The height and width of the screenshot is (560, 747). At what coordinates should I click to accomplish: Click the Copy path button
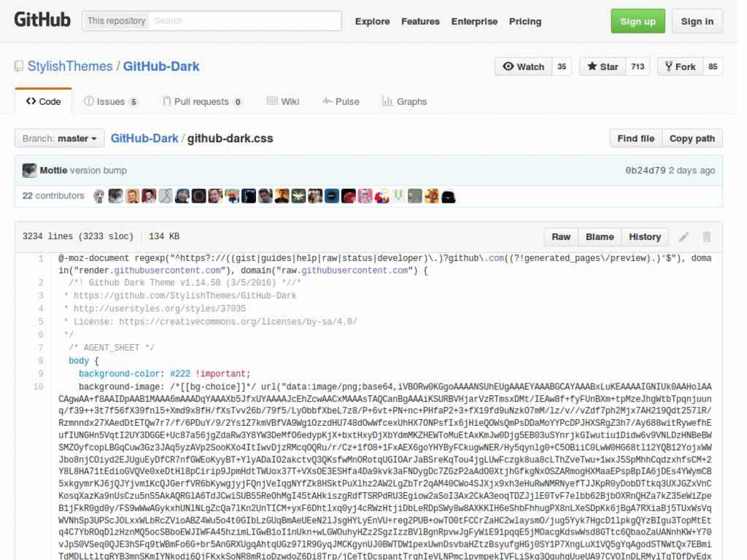[692, 139]
